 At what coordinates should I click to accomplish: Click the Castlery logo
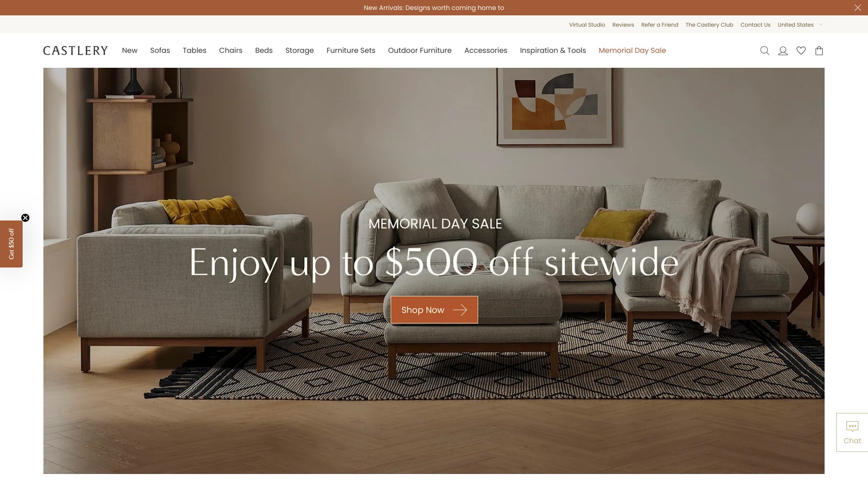(75, 51)
